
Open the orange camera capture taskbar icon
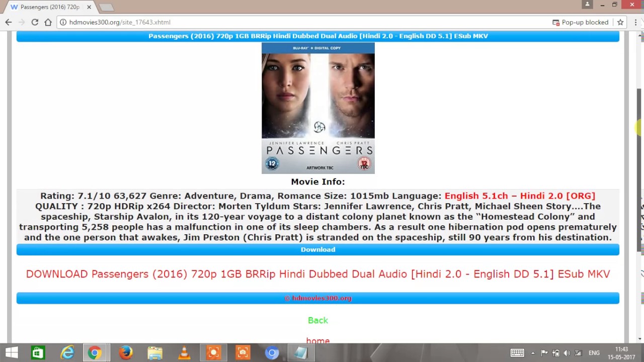pos(243,352)
